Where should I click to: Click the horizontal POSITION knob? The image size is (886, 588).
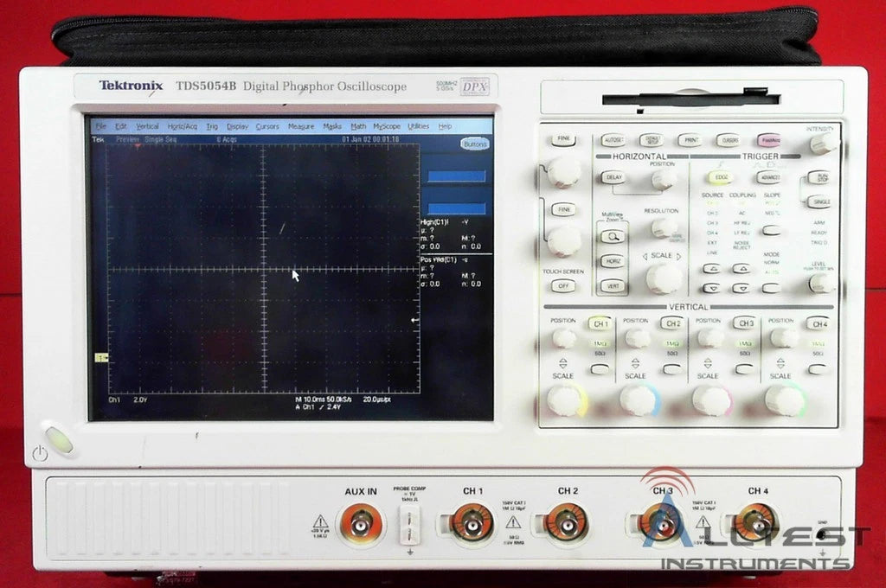pos(664,180)
